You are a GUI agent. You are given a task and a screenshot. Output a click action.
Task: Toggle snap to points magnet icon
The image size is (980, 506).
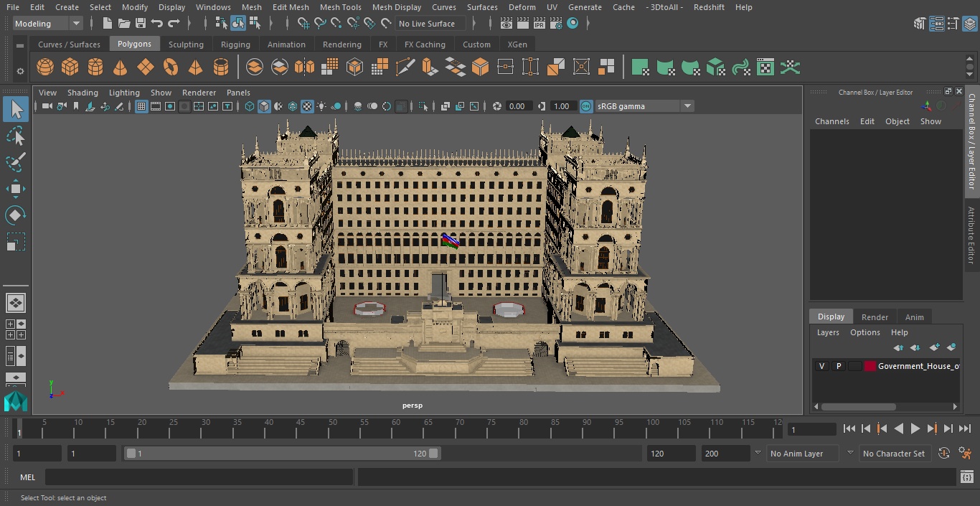(x=336, y=24)
